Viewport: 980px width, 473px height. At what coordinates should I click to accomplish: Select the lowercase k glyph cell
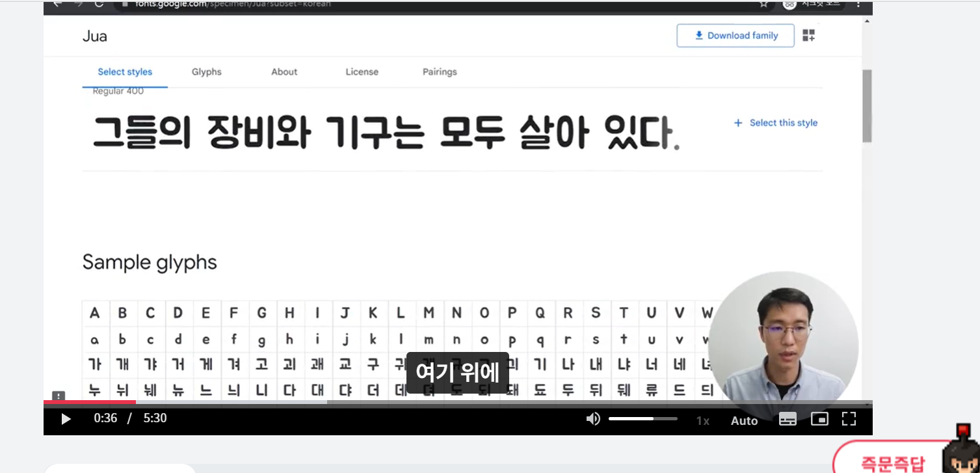(x=374, y=340)
